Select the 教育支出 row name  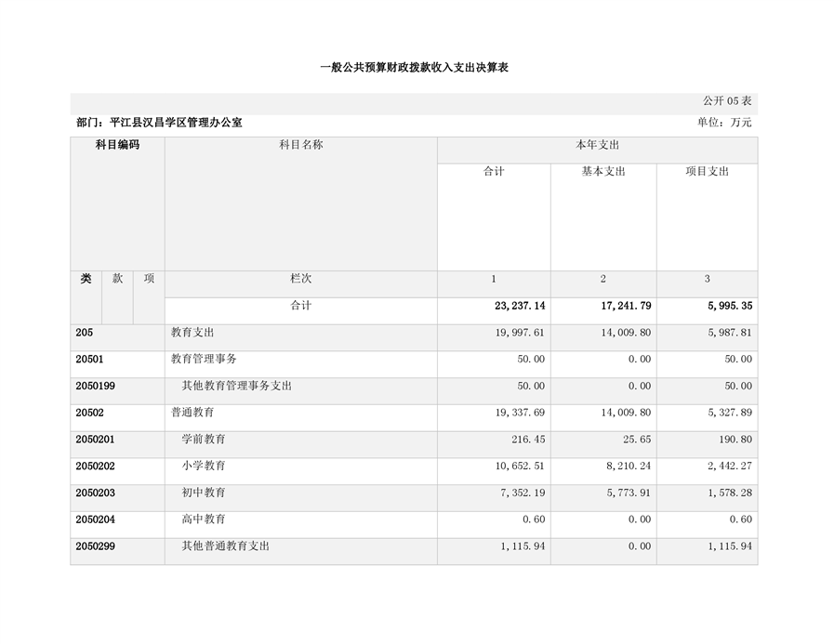pyautogui.click(x=193, y=333)
